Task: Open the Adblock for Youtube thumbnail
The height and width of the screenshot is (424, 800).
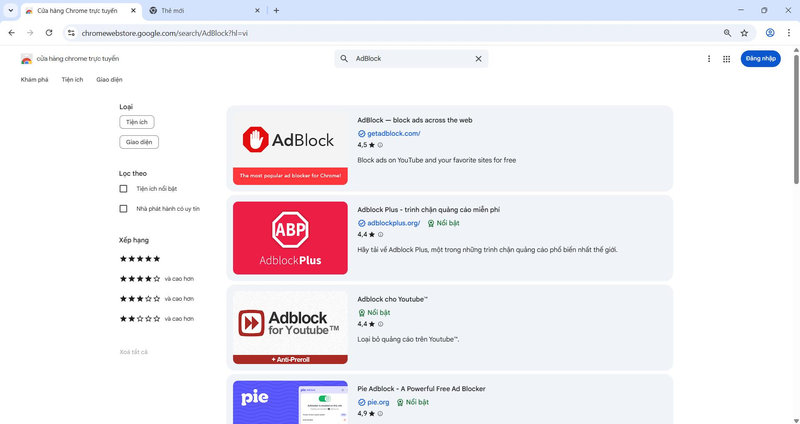Action: pos(290,327)
